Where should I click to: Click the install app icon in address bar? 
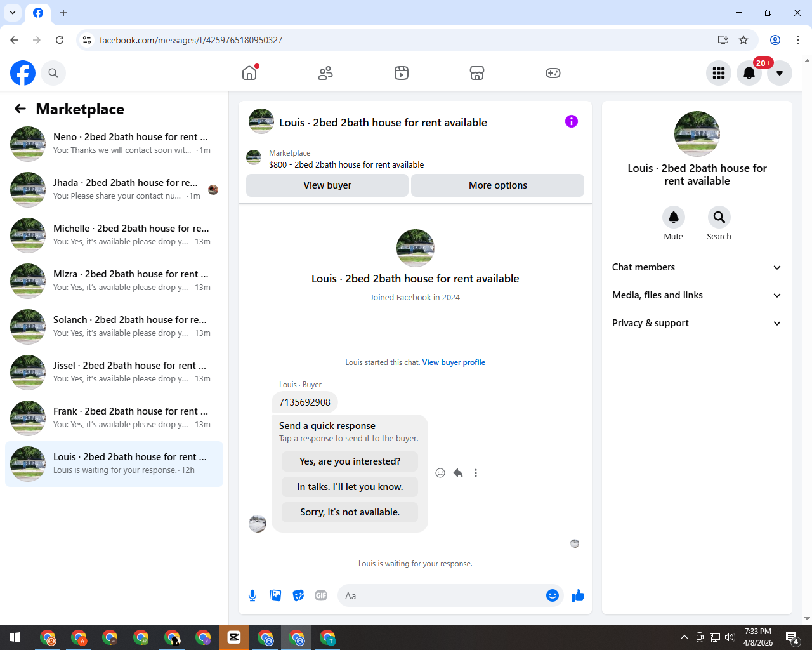tap(723, 40)
